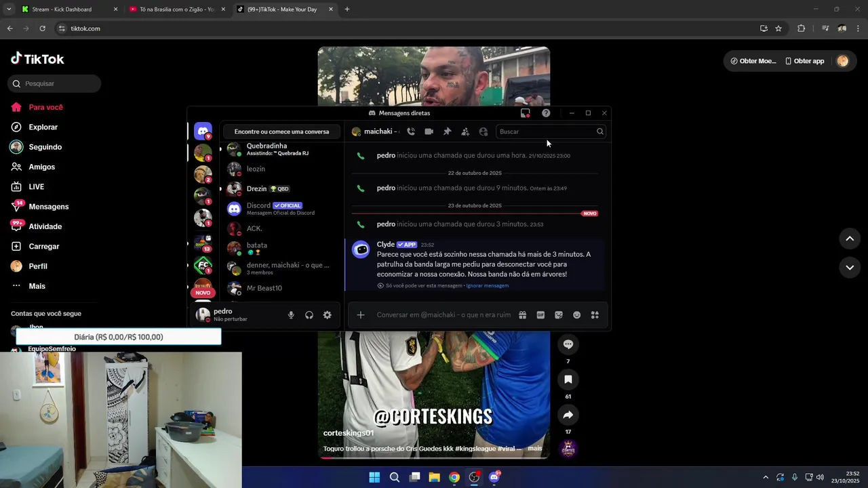868x488 pixels.
Task: Open the Mr Beast10 conversation in Discord
Action: pyautogui.click(x=281, y=288)
